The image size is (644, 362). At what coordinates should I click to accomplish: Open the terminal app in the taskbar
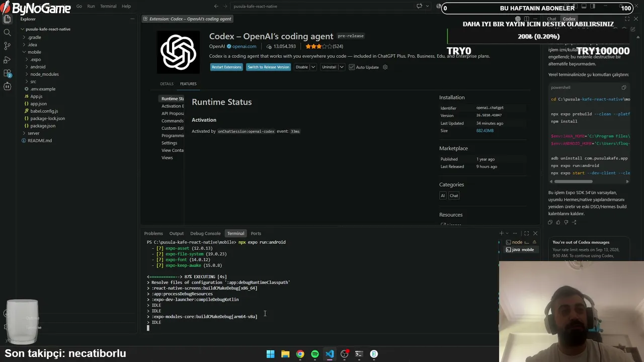click(359, 354)
